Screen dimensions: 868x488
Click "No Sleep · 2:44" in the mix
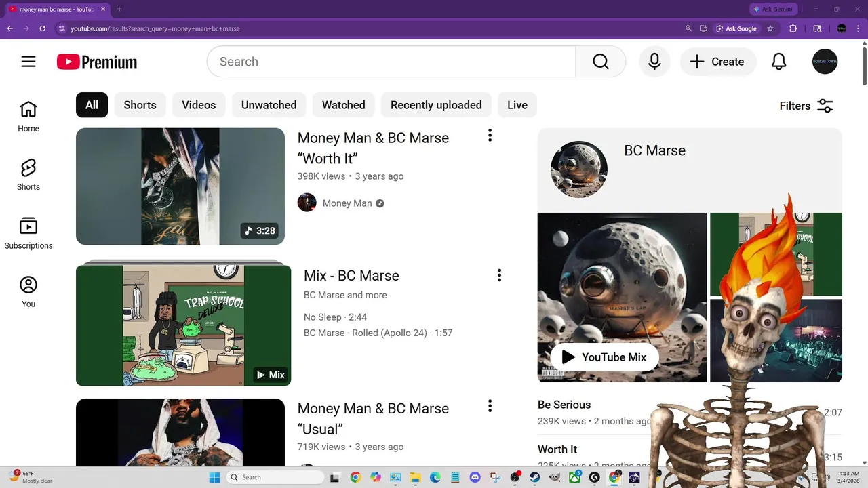(x=336, y=317)
